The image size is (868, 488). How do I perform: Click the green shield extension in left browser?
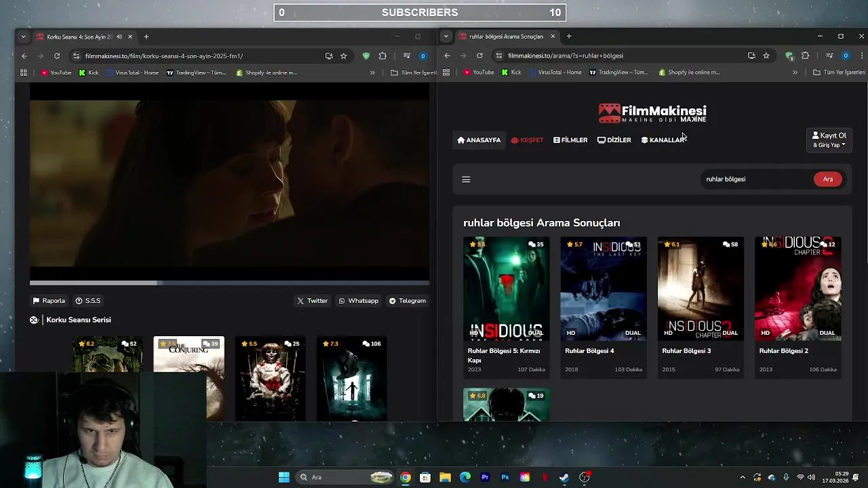point(366,56)
